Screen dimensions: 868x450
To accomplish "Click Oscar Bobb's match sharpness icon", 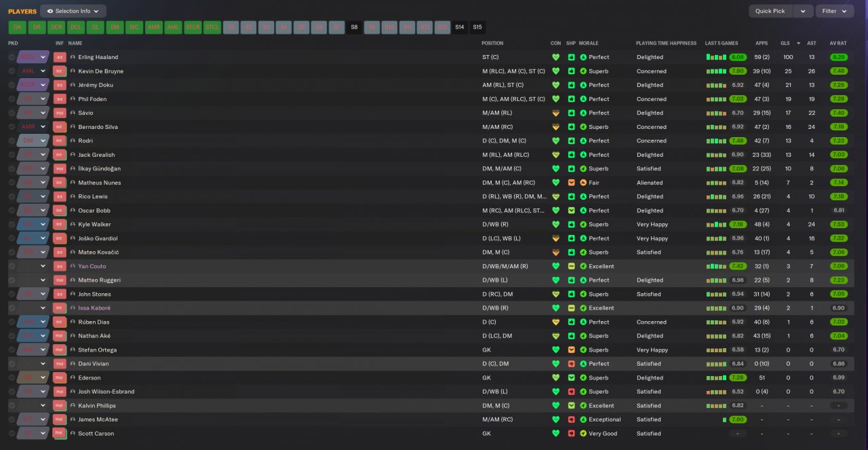I will pyautogui.click(x=572, y=210).
